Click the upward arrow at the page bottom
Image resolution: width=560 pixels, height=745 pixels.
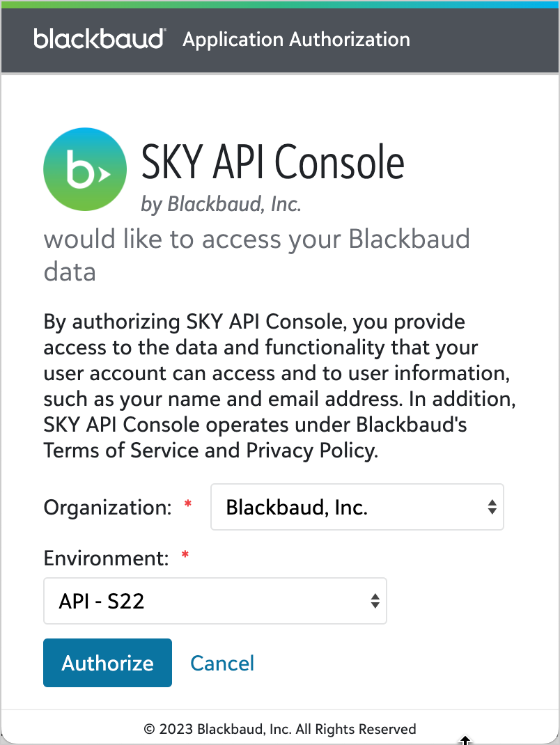tap(465, 740)
